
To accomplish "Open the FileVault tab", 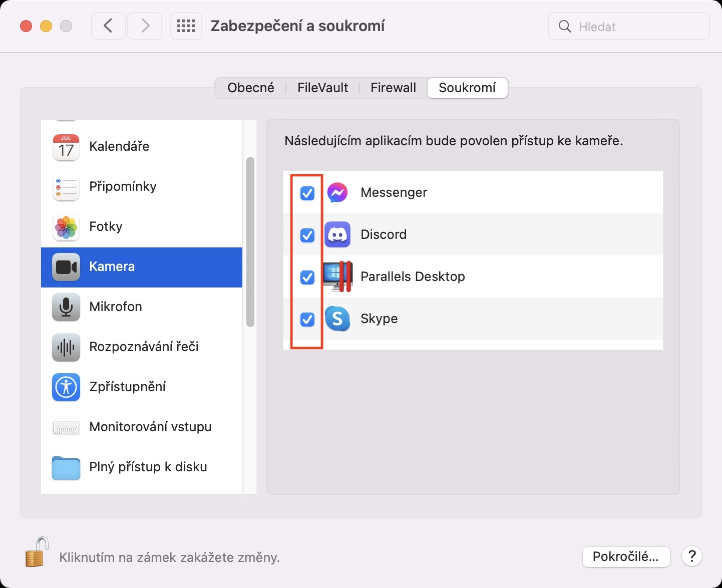I will point(322,88).
